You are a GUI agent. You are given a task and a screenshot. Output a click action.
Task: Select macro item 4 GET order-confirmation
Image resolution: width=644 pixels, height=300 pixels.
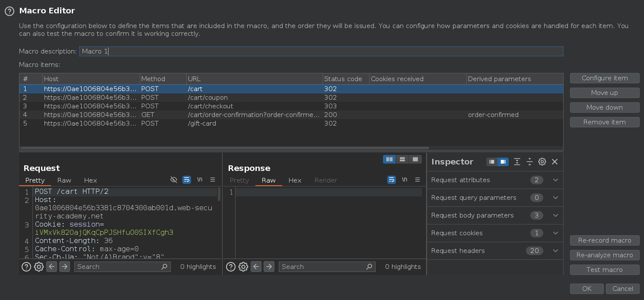coord(291,115)
